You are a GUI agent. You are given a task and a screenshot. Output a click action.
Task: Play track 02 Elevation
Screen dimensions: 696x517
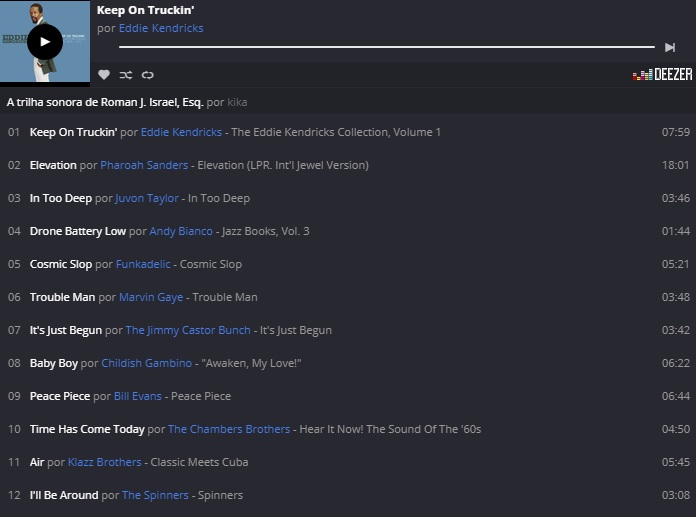click(x=53, y=165)
